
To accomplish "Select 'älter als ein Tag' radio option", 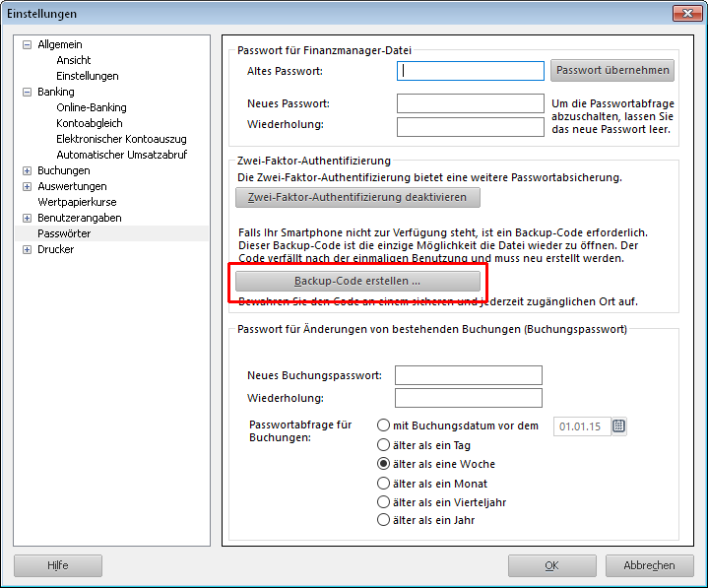I will [x=385, y=445].
